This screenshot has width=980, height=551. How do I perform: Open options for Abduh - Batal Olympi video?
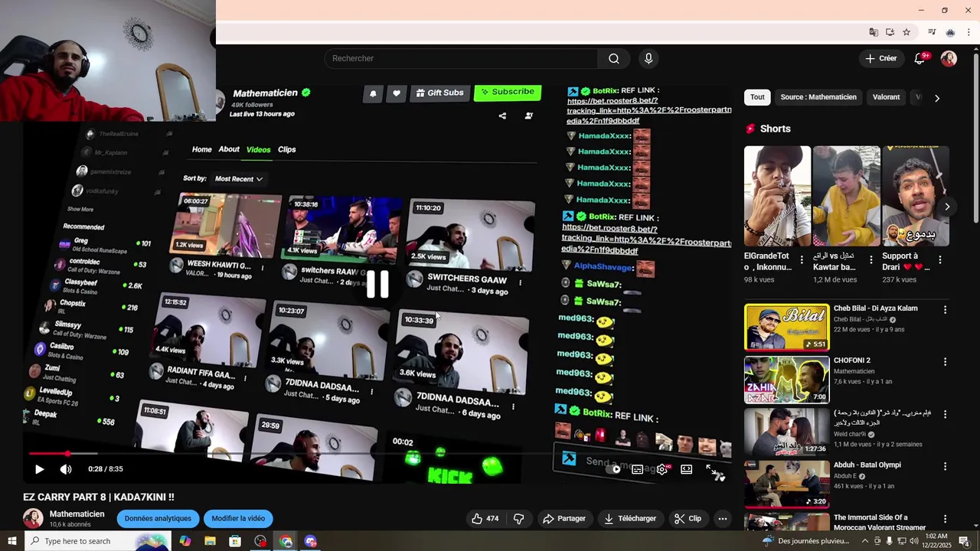[945, 466]
